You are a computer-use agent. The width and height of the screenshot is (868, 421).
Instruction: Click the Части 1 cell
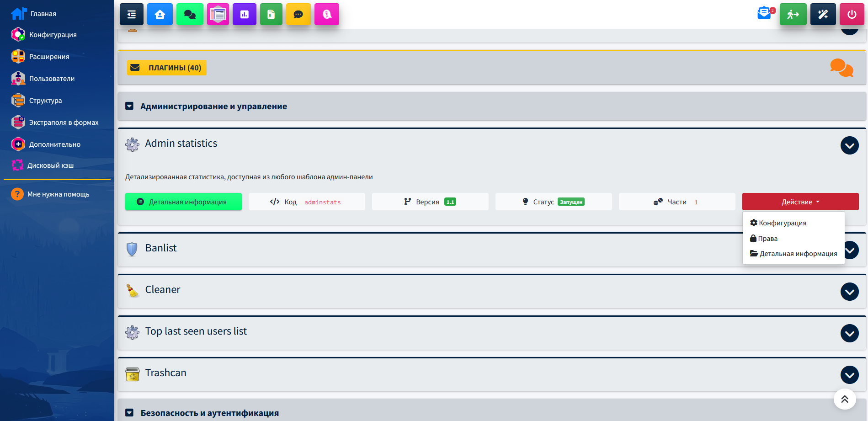click(x=677, y=202)
